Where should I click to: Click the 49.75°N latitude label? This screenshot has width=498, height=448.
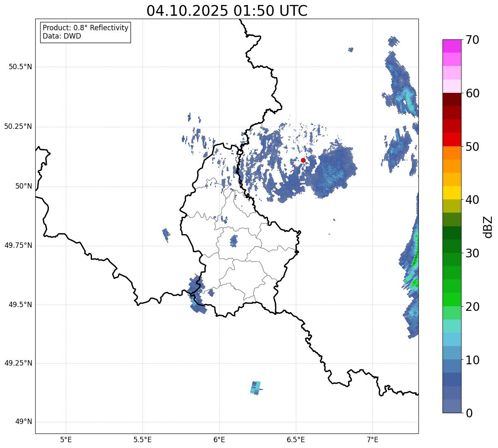pyautogui.click(x=18, y=245)
